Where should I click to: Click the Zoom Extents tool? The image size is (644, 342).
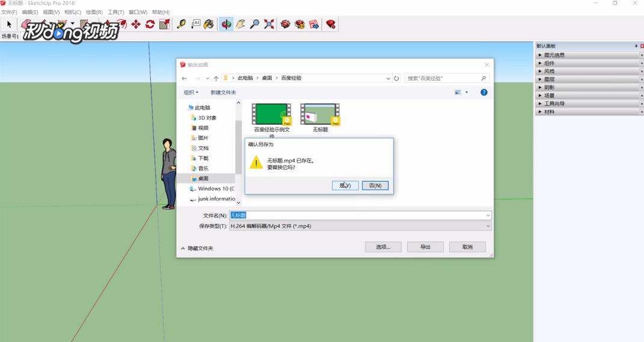tap(269, 24)
